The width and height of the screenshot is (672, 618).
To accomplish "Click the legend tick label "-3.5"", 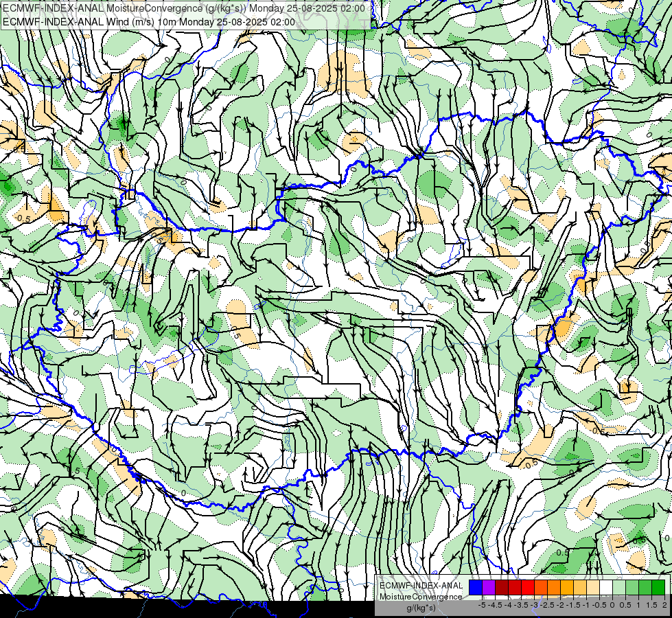I will click(522, 605).
